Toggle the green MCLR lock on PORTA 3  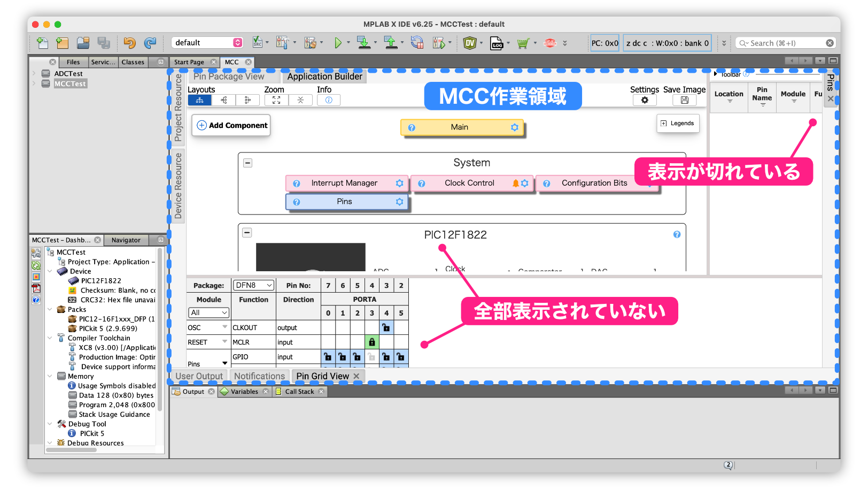click(372, 342)
